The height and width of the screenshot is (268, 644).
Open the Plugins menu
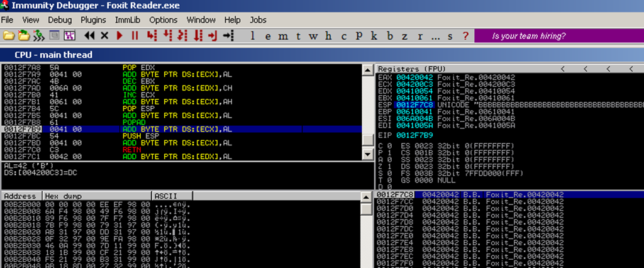pos(93,20)
